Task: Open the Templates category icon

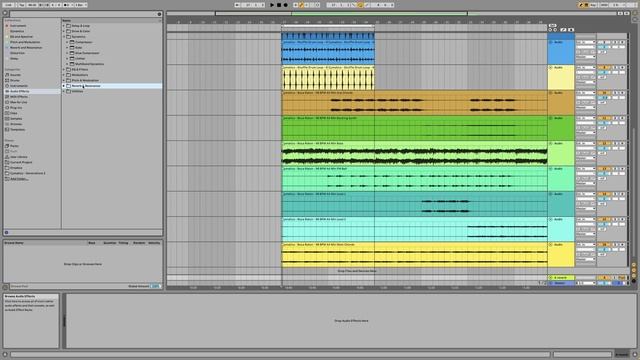Action: click(7, 129)
